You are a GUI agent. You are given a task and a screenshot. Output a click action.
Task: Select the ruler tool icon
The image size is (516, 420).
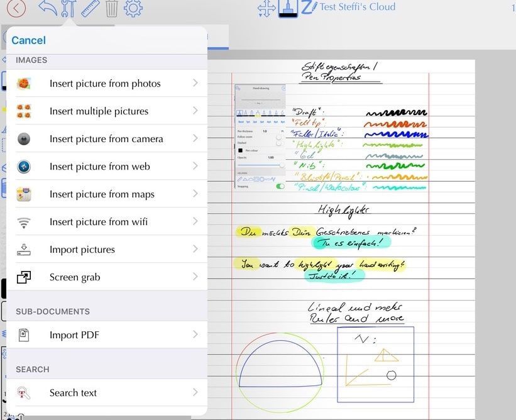pyautogui.click(x=91, y=8)
